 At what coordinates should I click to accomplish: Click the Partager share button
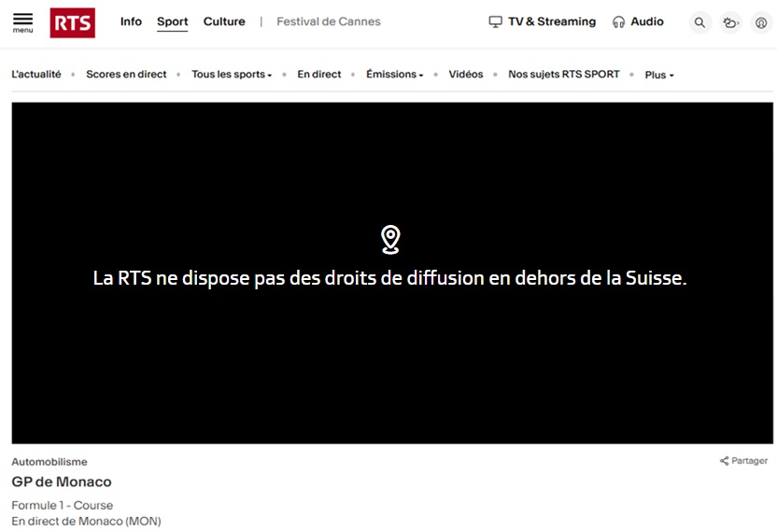click(743, 461)
